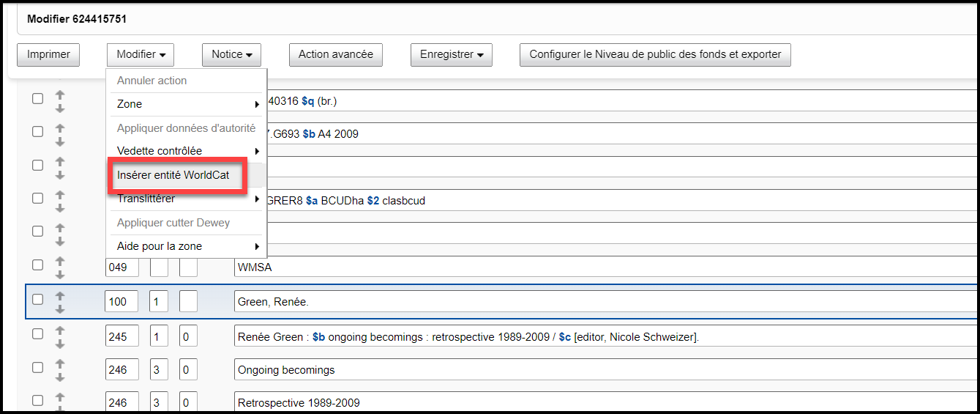Expand the Notice dropdown menu

231,54
